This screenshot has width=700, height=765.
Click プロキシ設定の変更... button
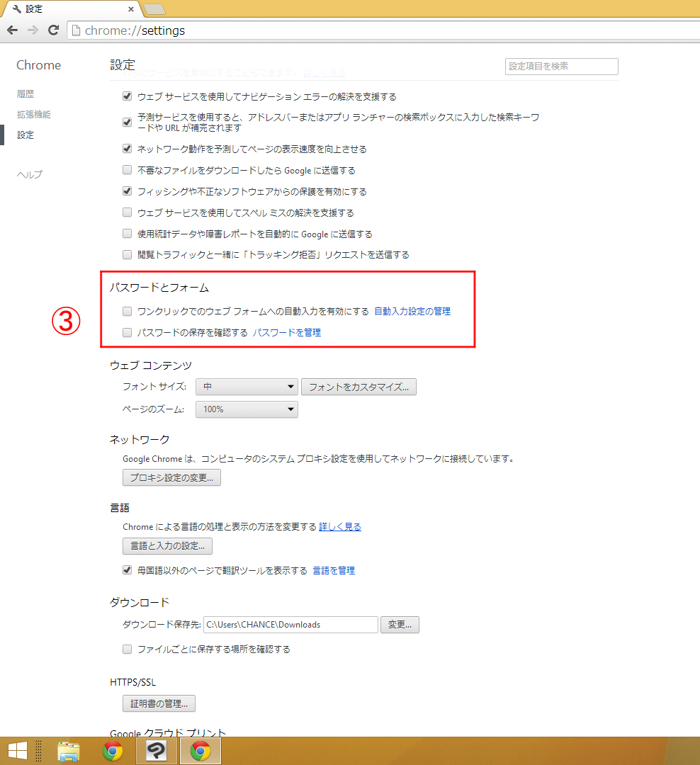171,477
